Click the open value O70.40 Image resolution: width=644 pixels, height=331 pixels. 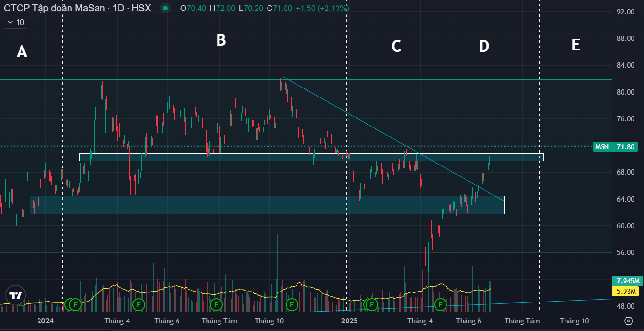[193, 8]
